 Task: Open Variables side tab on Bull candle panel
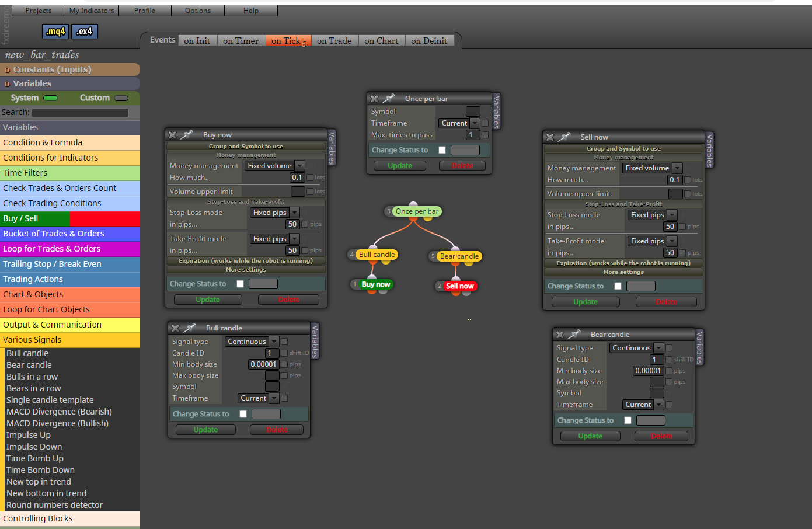point(315,341)
